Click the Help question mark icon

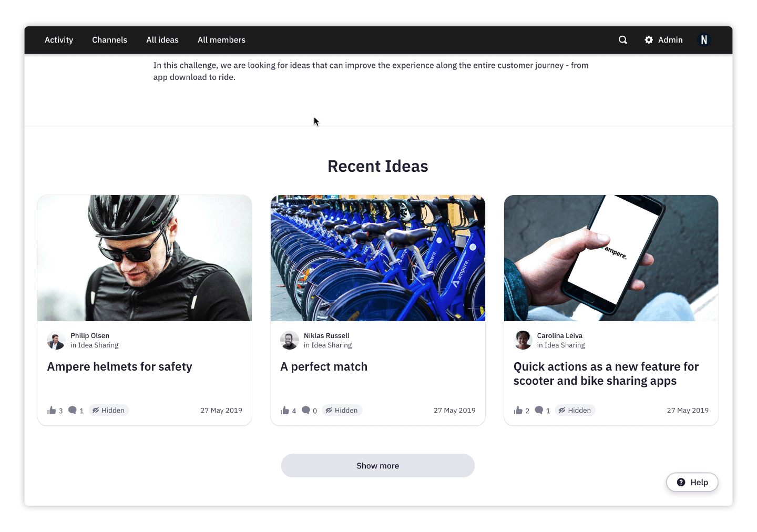tap(681, 482)
